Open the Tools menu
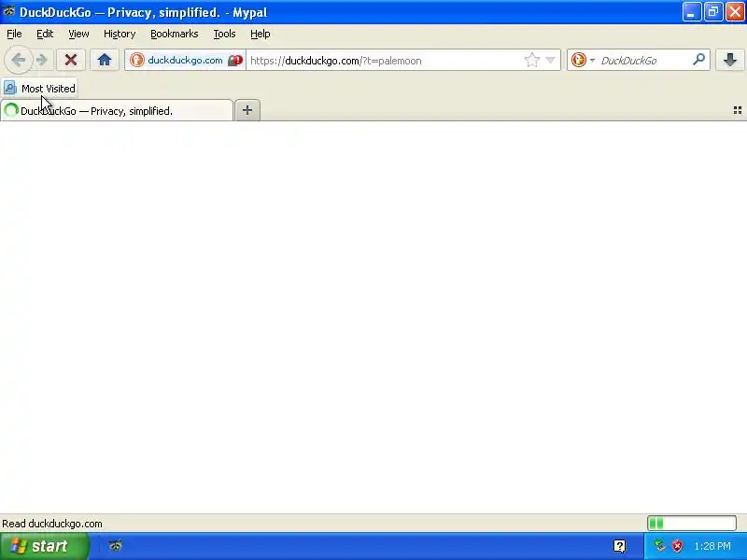The image size is (747, 560). point(224,34)
